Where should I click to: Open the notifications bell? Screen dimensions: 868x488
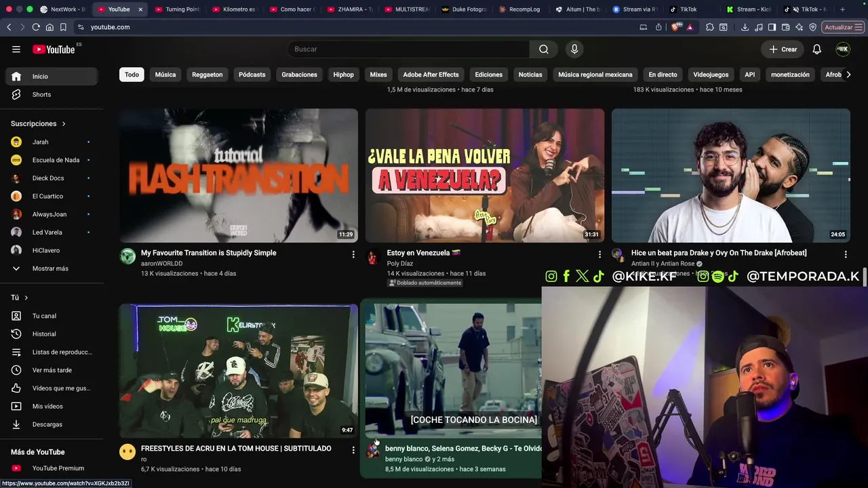(817, 49)
